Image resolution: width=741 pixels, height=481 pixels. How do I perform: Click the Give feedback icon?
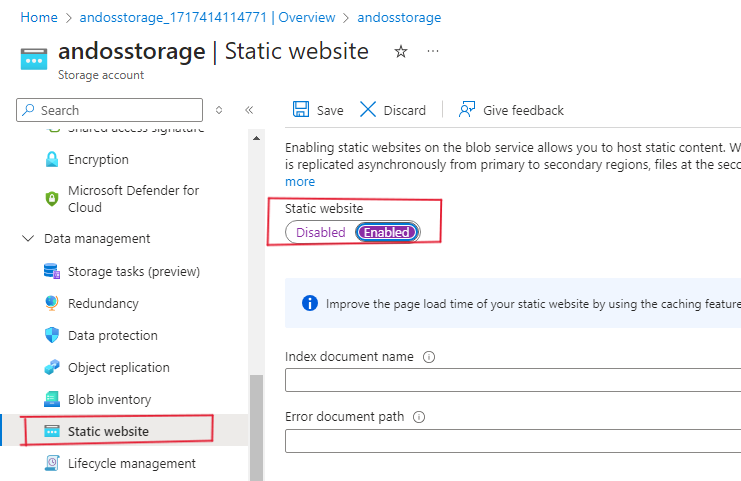[467, 110]
